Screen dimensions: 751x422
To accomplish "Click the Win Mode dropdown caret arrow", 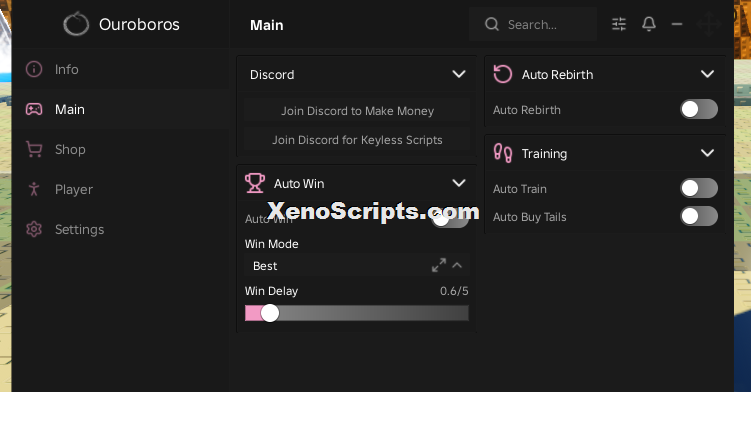I will [x=457, y=265].
